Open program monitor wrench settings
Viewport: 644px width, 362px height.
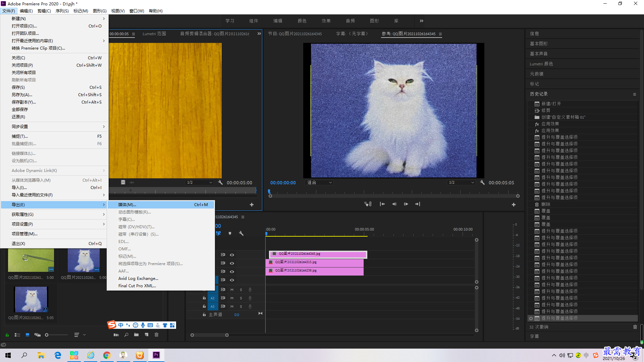click(x=482, y=182)
